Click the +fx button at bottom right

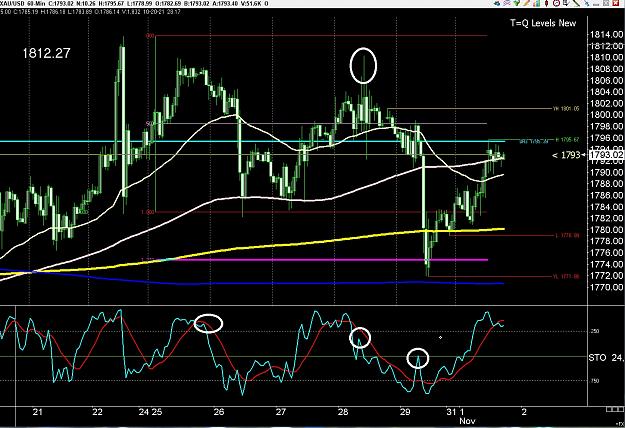pos(619,423)
